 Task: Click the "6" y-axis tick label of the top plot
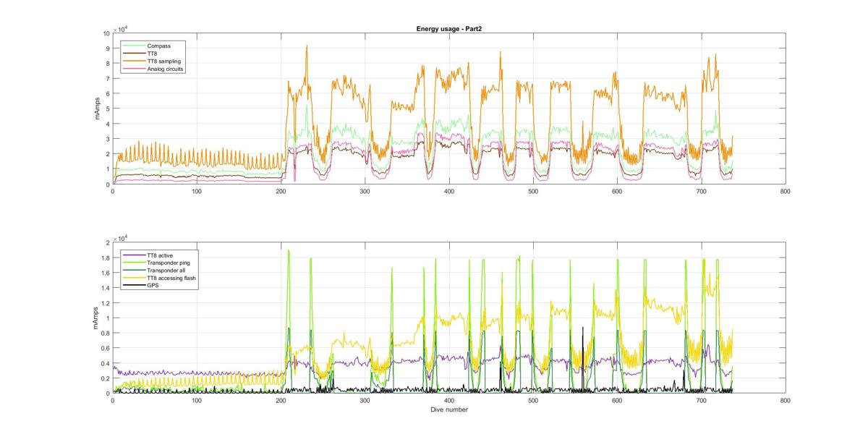[107, 94]
